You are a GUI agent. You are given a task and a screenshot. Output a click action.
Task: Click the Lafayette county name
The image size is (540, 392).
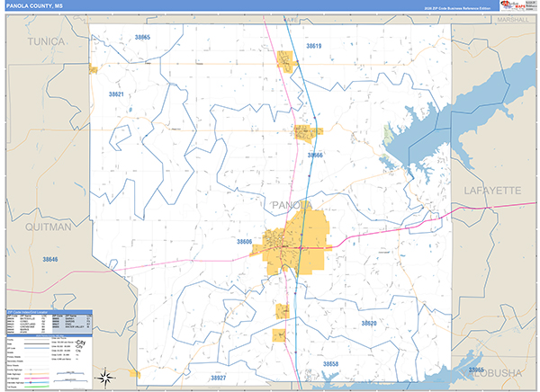click(492, 191)
